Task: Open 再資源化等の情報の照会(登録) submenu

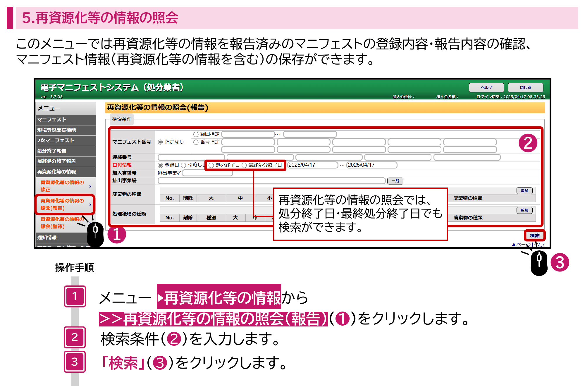Action: (62, 223)
